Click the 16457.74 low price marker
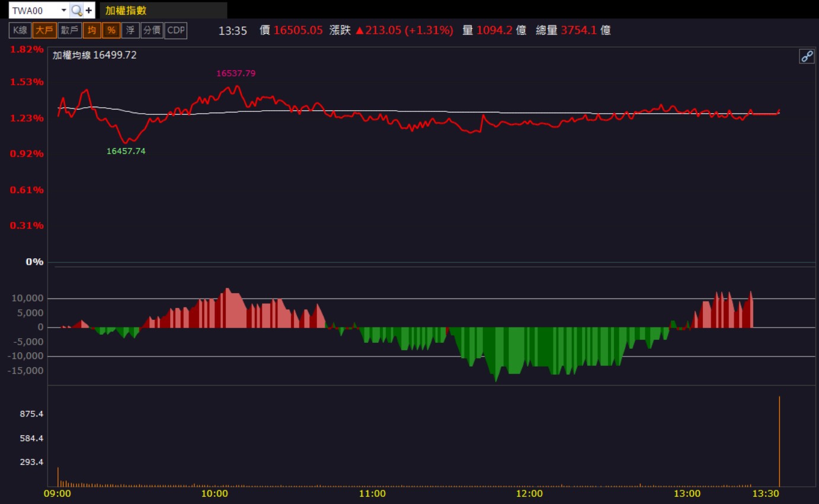 (126, 151)
